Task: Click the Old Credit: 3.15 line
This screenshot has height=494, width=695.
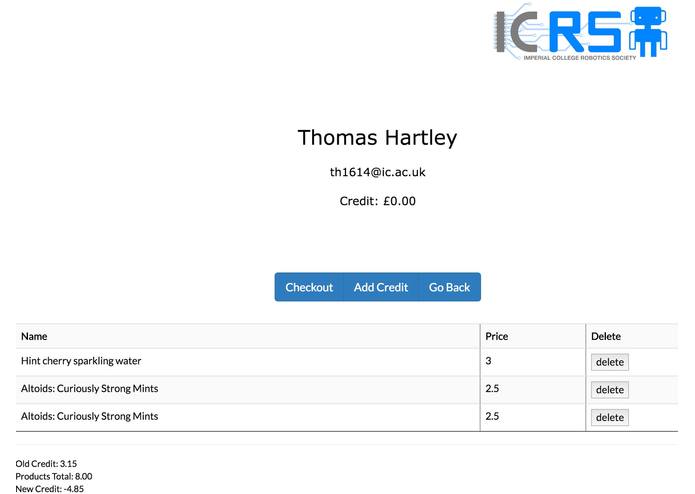Action: click(46, 464)
